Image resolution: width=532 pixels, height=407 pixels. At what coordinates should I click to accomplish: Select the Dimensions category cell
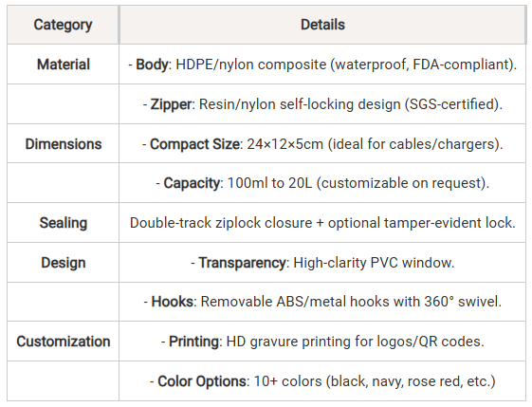(64, 143)
